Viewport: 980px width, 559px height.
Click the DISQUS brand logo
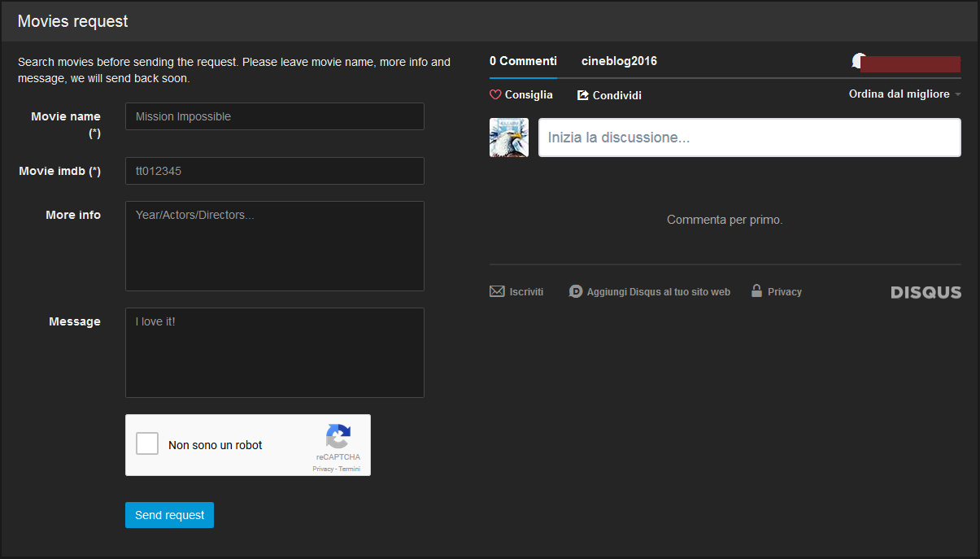[x=926, y=292]
